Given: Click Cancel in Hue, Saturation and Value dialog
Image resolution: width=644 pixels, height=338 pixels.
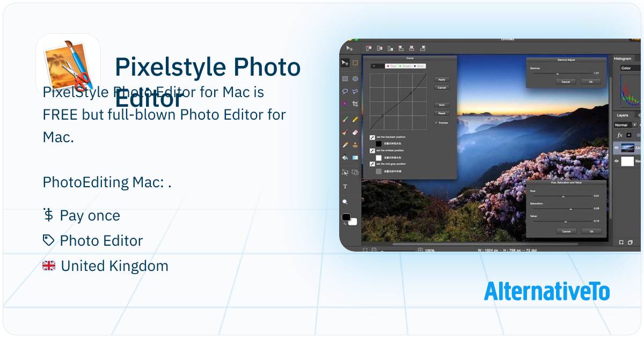Looking at the screenshot, I should tap(566, 231).
